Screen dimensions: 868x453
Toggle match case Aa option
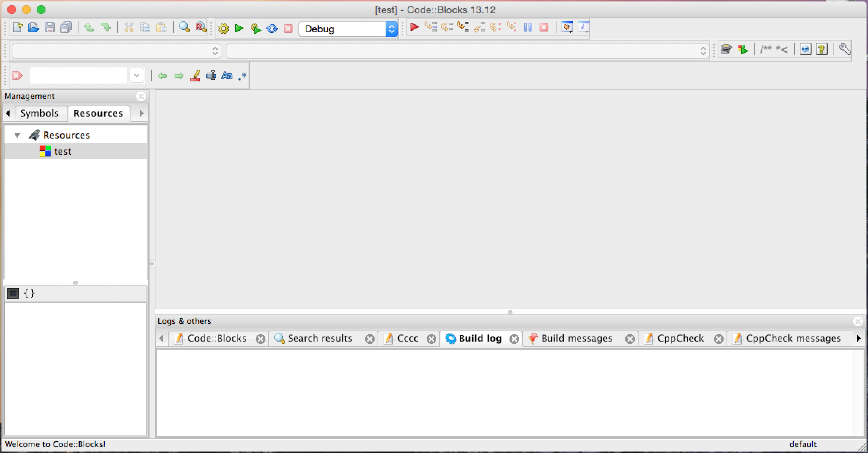(x=227, y=75)
